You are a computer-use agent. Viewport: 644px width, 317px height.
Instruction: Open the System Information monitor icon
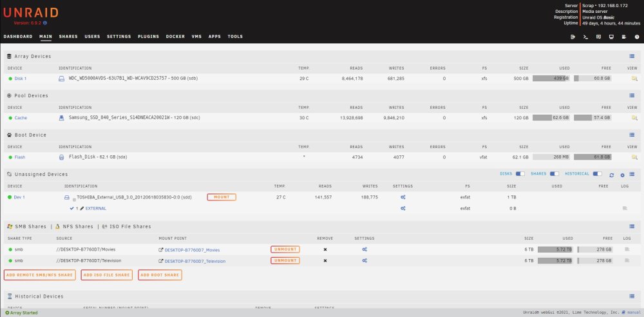pyautogui.click(x=611, y=37)
